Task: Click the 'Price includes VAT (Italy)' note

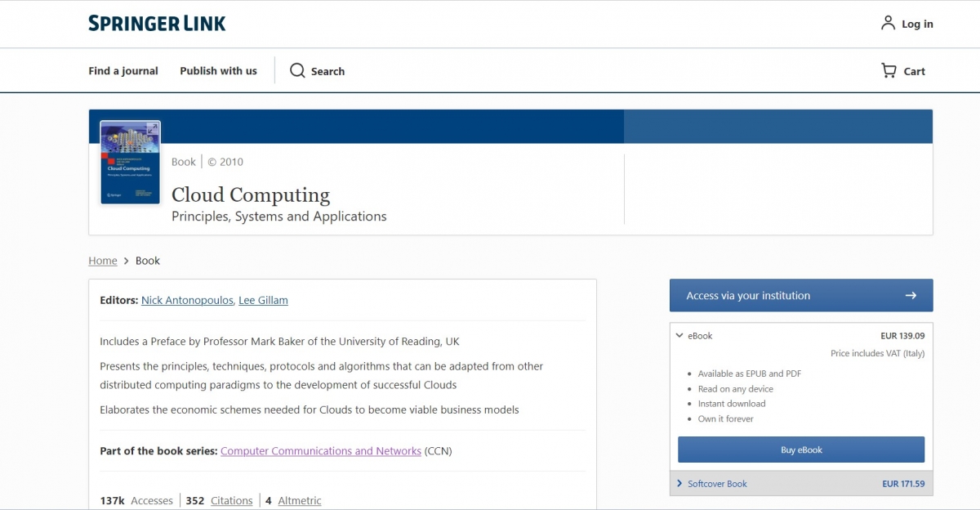Action: click(877, 353)
